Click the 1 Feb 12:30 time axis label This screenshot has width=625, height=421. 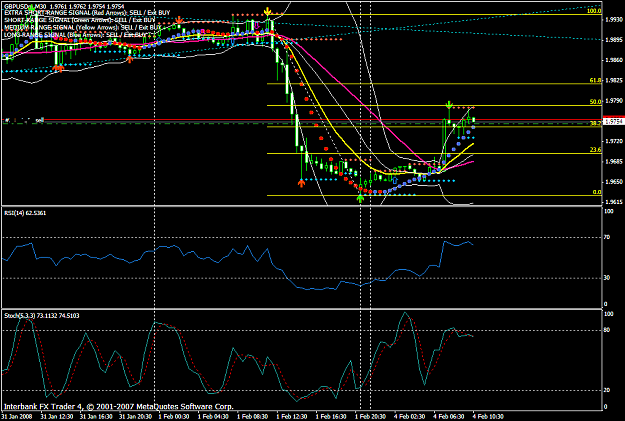click(x=292, y=417)
